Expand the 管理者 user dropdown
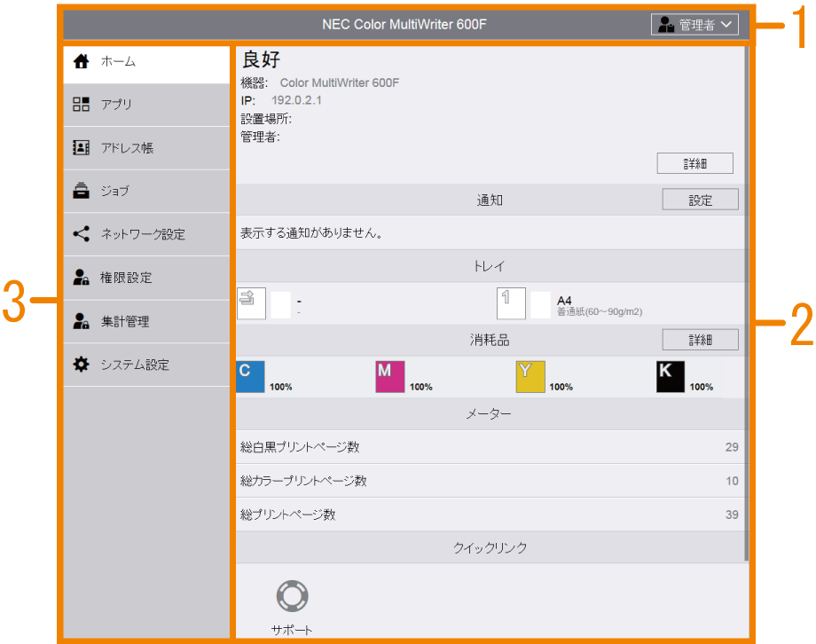Image resolution: width=816 pixels, height=644 pixels. [694, 25]
